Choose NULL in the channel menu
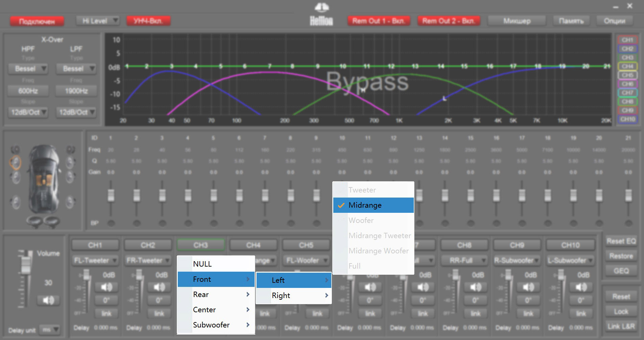This screenshot has height=340, width=644. (216, 264)
